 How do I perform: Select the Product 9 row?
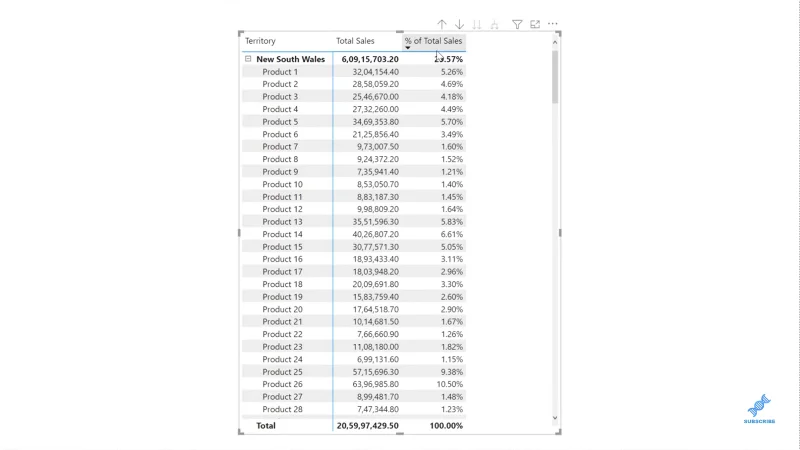(354, 172)
